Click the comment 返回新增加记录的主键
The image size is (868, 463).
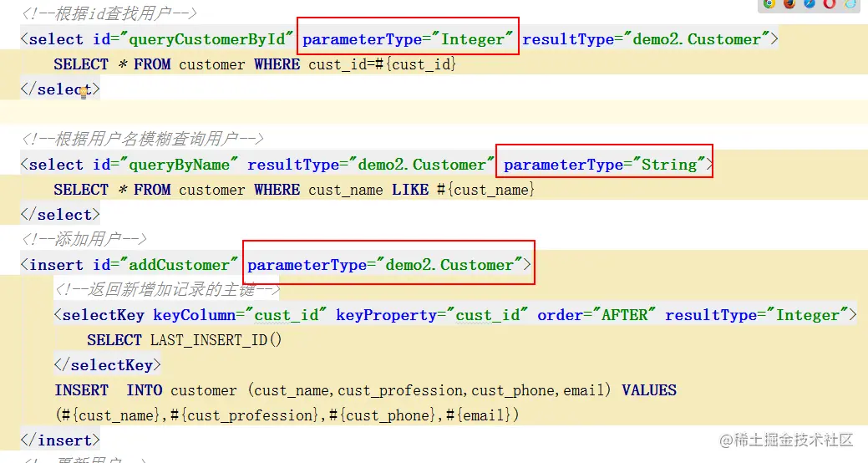(x=167, y=290)
